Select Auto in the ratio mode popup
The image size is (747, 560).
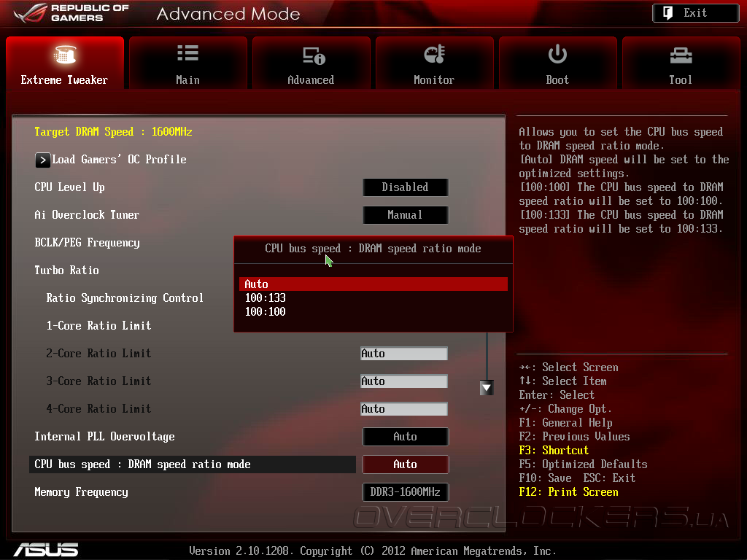(x=373, y=284)
